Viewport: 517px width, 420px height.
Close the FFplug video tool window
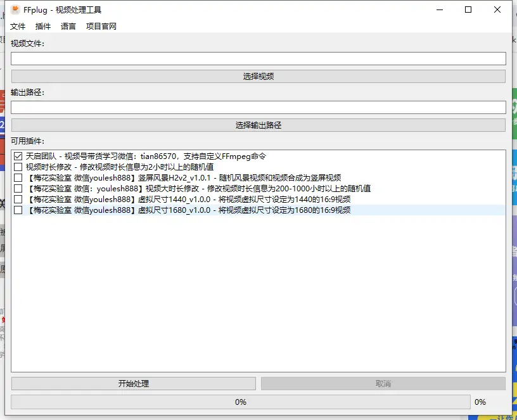tap(497, 10)
